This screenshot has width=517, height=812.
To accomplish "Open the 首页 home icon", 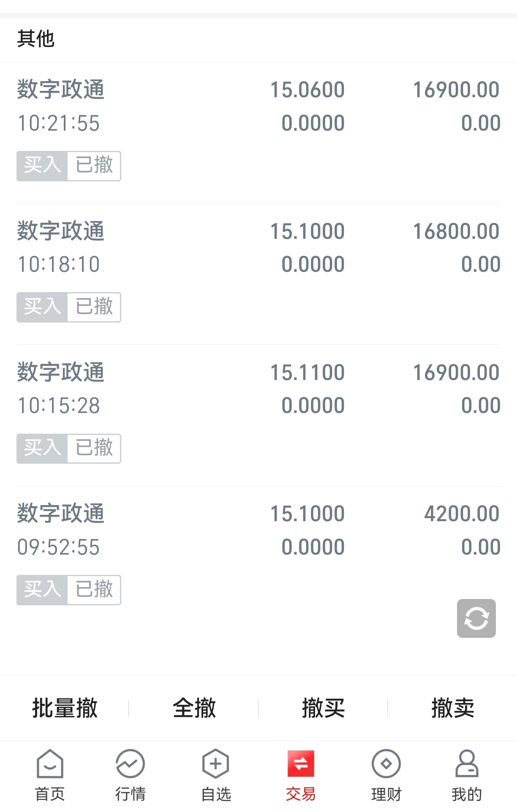I will coord(50,764).
